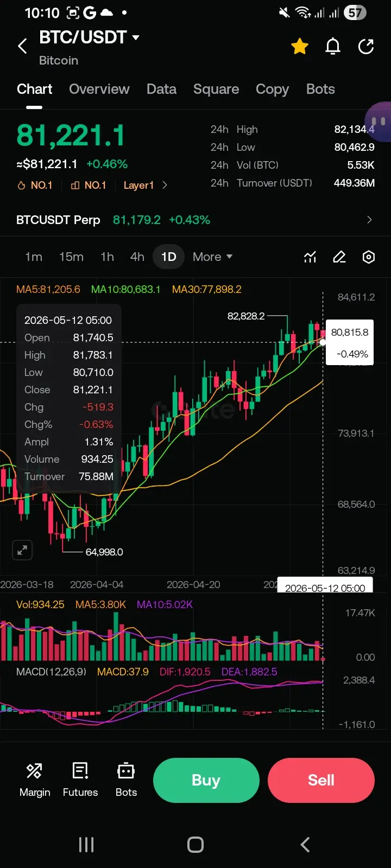Viewport: 391px width, 868px height.
Task: Open Bots from the bottom bar
Action: click(126, 780)
